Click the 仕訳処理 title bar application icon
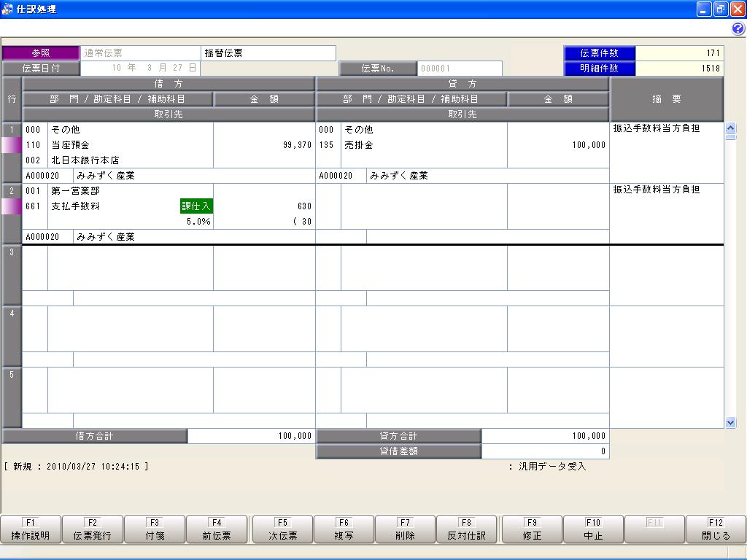 [7, 9]
